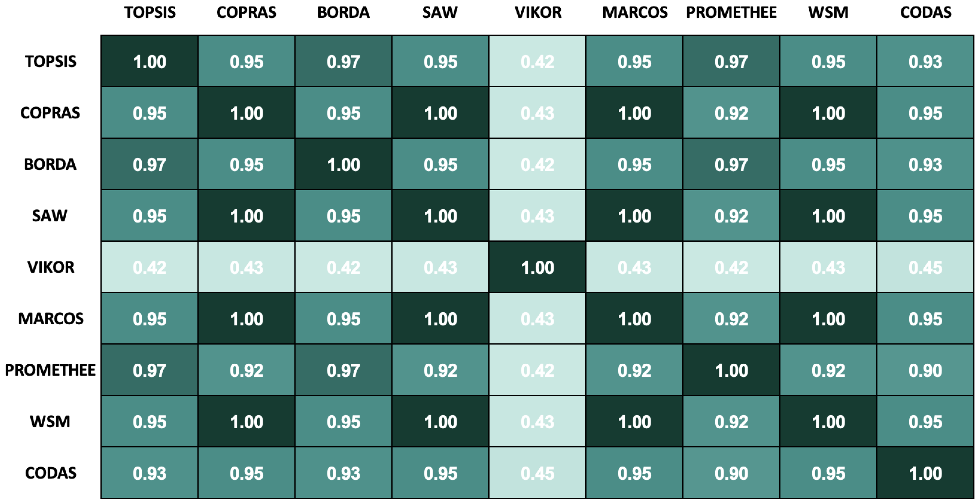Click the WSM row label
The image size is (980, 504).
tap(51, 421)
